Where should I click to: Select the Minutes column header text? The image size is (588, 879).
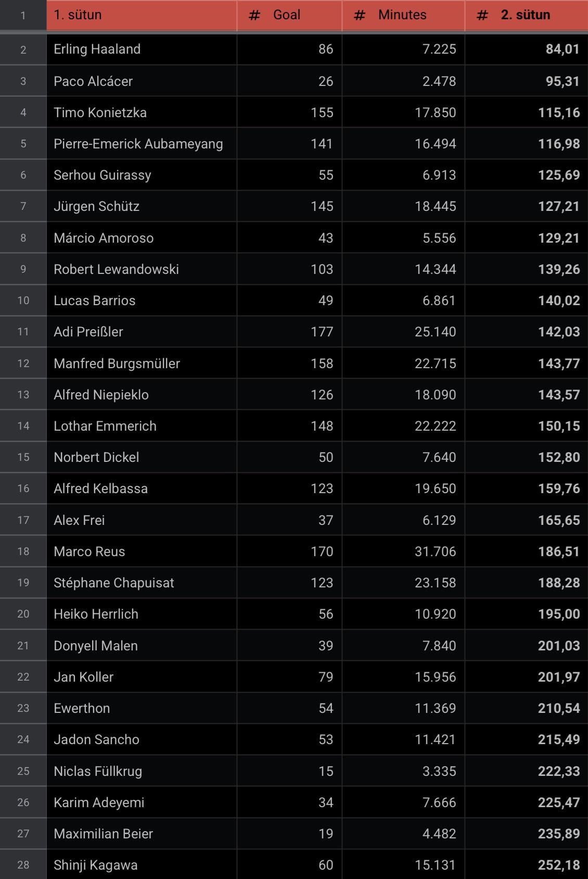click(x=402, y=15)
